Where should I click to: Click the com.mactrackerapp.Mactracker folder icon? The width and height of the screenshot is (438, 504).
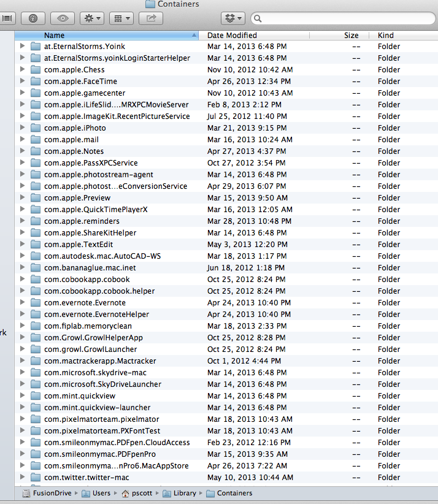(x=36, y=361)
